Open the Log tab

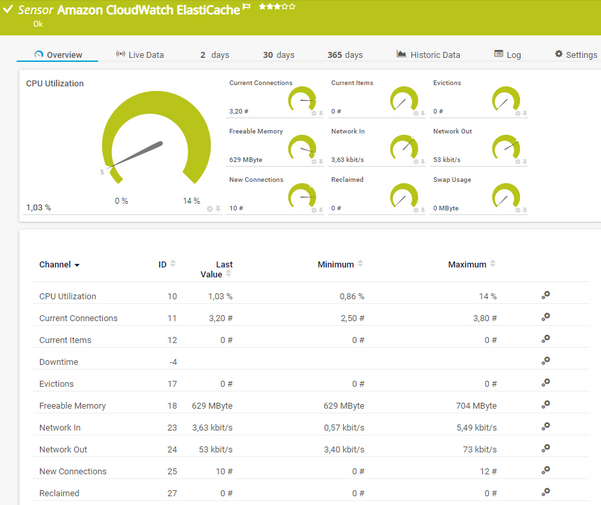pyautogui.click(x=507, y=55)
